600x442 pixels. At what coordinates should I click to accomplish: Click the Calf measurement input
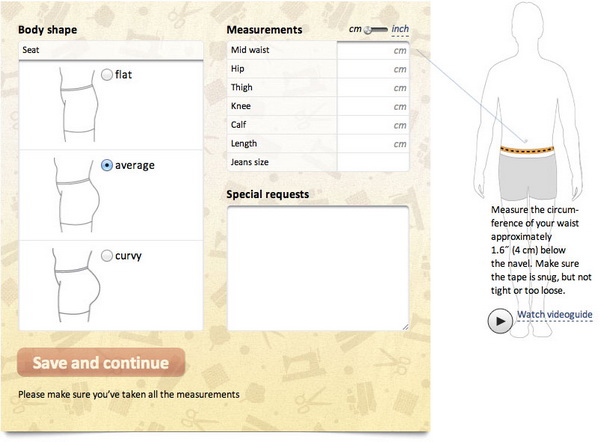pos(372,125)
